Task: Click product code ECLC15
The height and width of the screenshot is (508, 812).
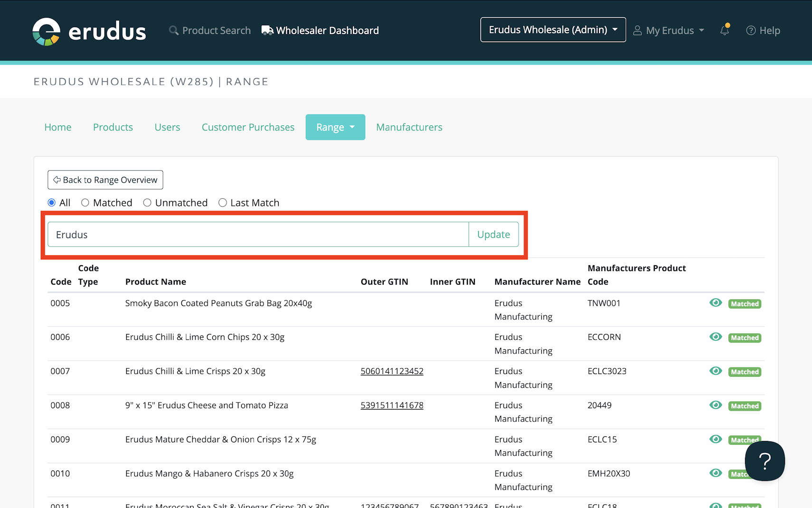Action: [x=602, y=440]
